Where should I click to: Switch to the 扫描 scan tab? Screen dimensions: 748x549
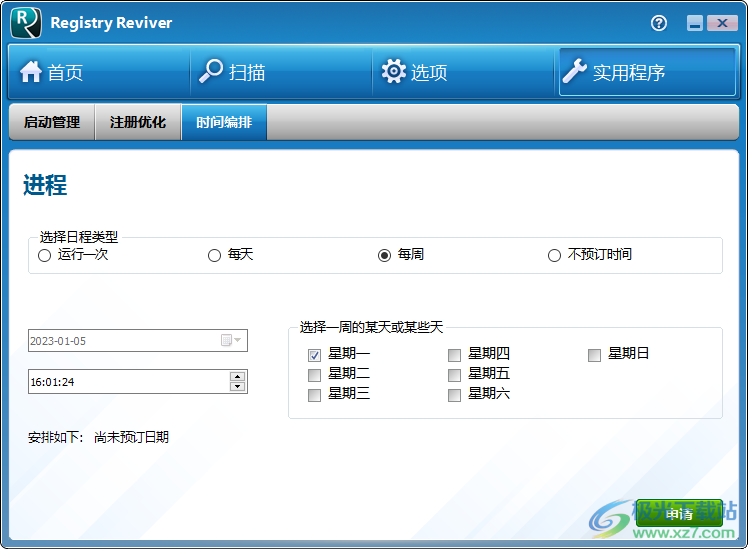tap(281, 72)
